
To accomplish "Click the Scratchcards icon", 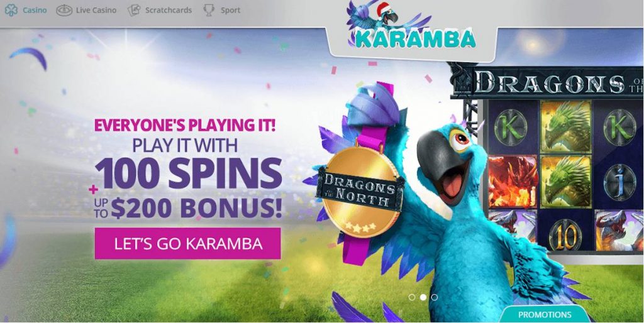I will point(134,10).
